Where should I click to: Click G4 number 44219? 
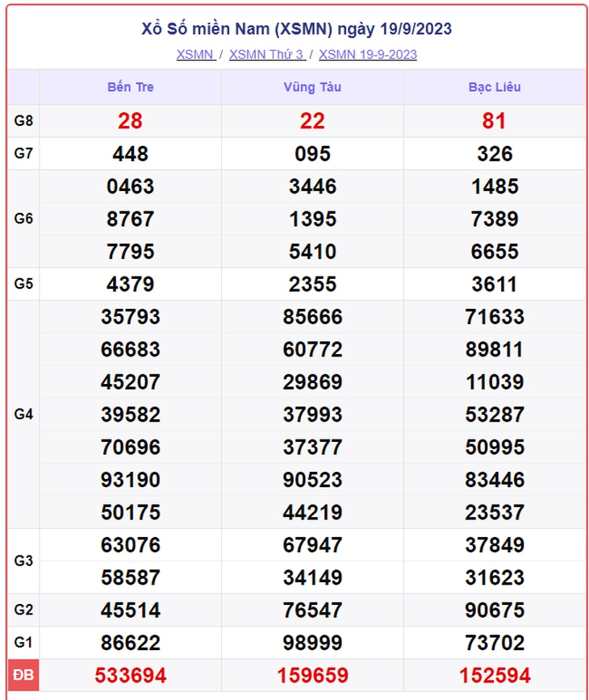point(312,513)
